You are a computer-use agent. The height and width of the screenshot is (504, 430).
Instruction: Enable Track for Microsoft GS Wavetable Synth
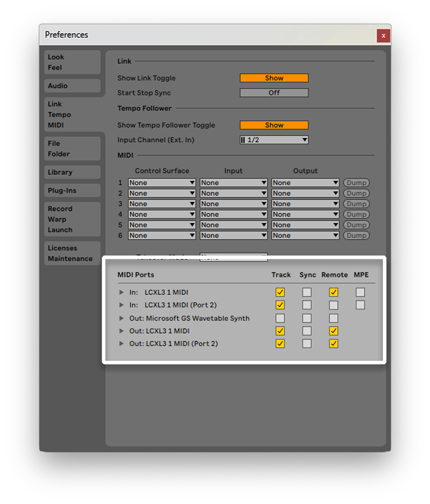pyautogui.click(x=280, y=318)
